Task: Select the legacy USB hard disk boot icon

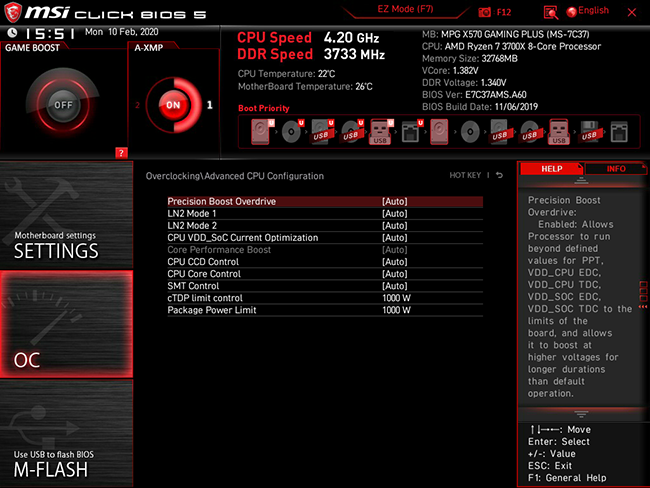Action: 500,132
